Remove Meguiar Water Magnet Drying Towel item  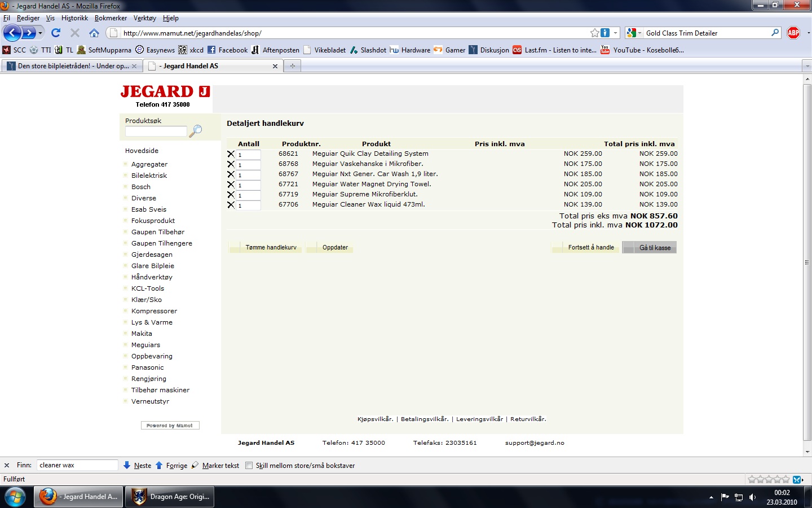tap(231, 184)
